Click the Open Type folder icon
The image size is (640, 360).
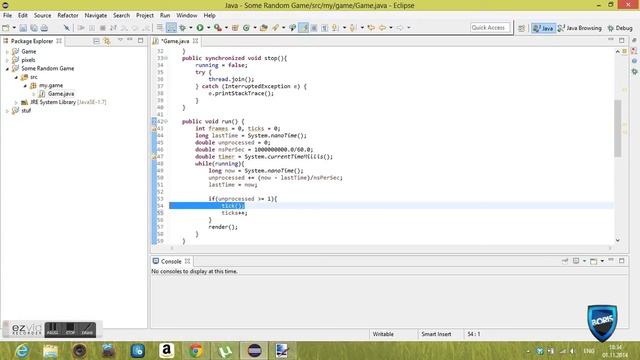(264, 28)
